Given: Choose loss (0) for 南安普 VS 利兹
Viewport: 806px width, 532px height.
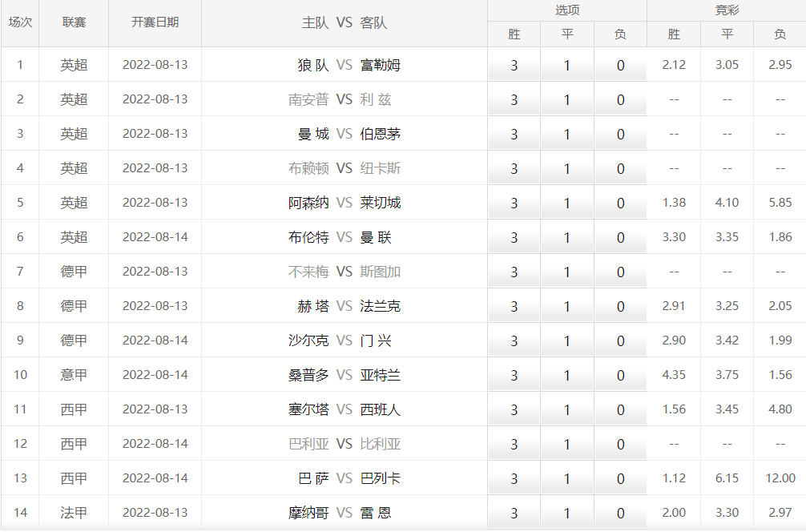Looking at the screenshot, I should [620, 99].
